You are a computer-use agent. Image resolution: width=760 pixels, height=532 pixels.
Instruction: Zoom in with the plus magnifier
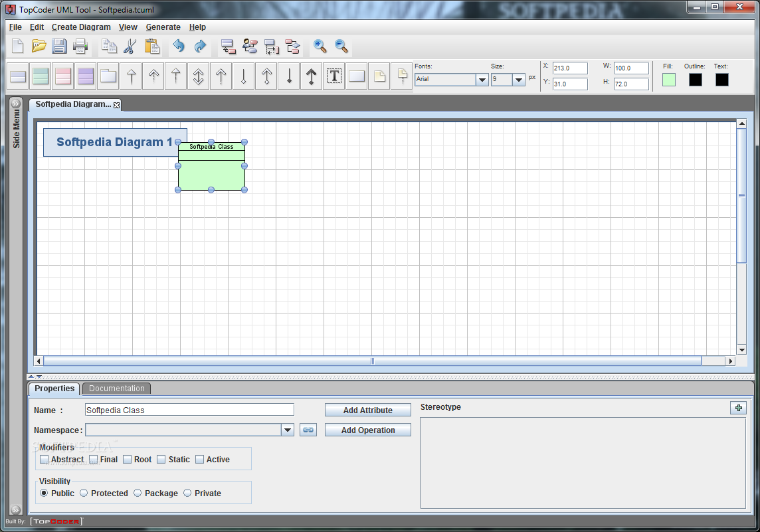point(320,46)
